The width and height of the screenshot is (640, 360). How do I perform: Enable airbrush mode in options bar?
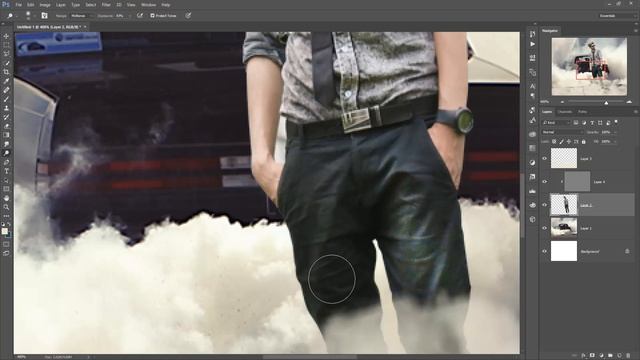140,16
